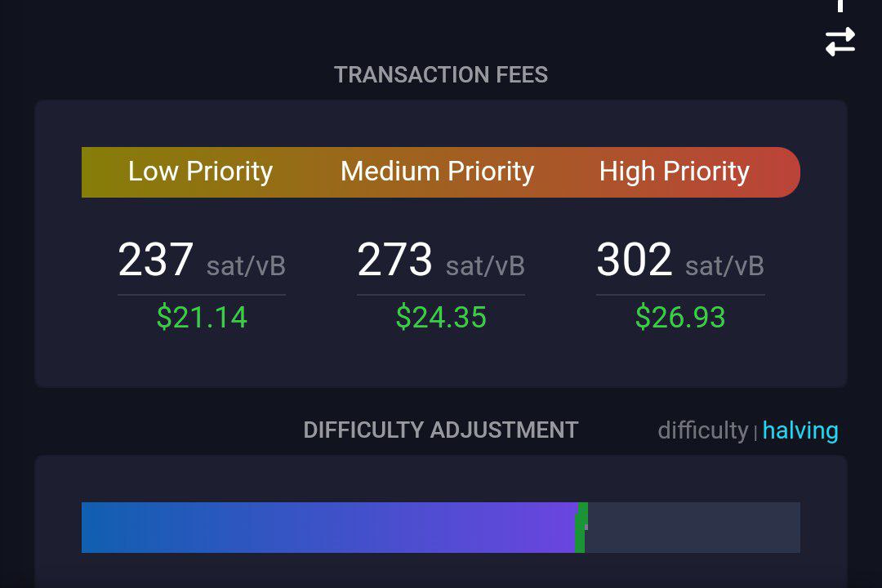Click the white vertical bar icon at top edge
The image size is (882, 588).
(840, 6)
